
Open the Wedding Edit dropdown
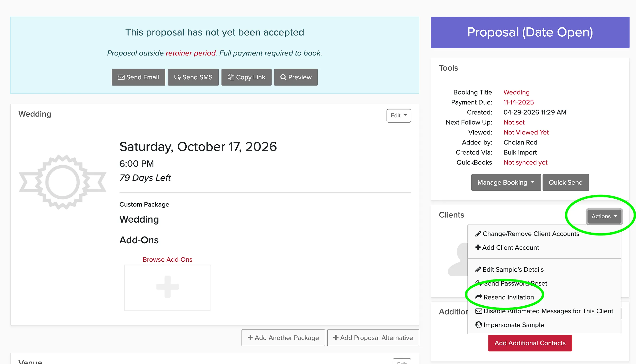click(399, 116)
